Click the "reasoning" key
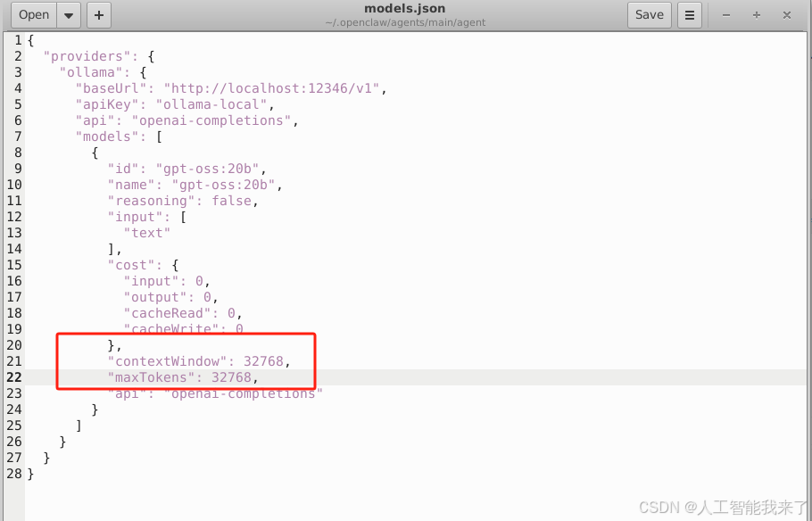This screenshot has width=812, height=521. coord(151,201)
